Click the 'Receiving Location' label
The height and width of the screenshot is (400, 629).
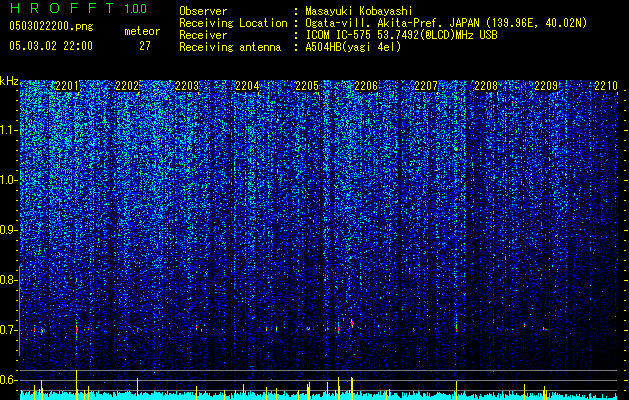[x=233, y=23]
